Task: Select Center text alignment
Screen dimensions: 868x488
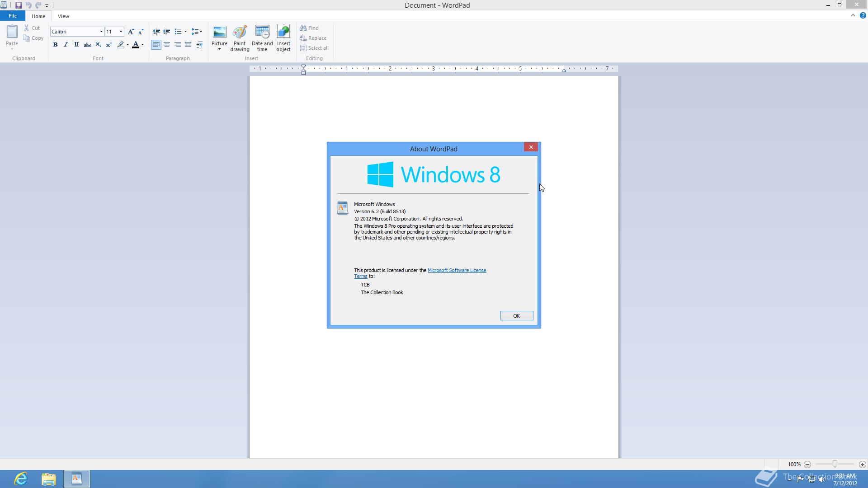Action: pyautogui.click(x=167, y=45)
